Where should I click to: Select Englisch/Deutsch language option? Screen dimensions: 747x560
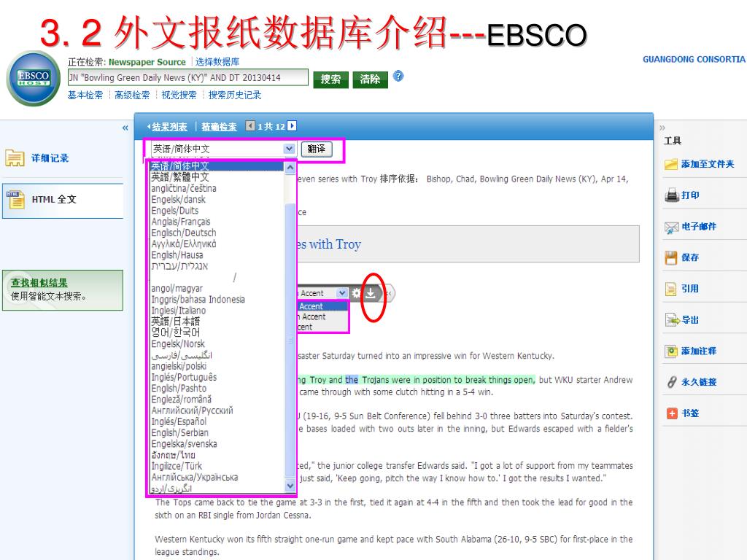pos(183,233)
